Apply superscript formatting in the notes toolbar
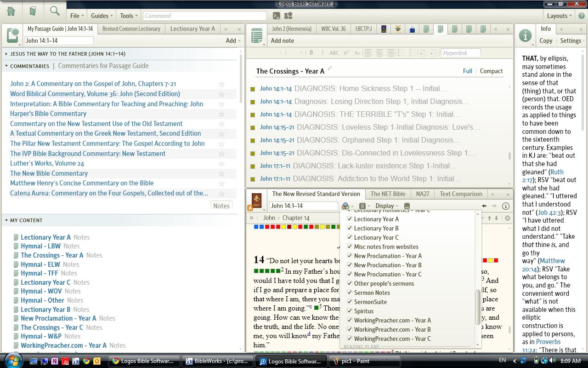Viewport: 588px width, 368px height. [346, 53]
